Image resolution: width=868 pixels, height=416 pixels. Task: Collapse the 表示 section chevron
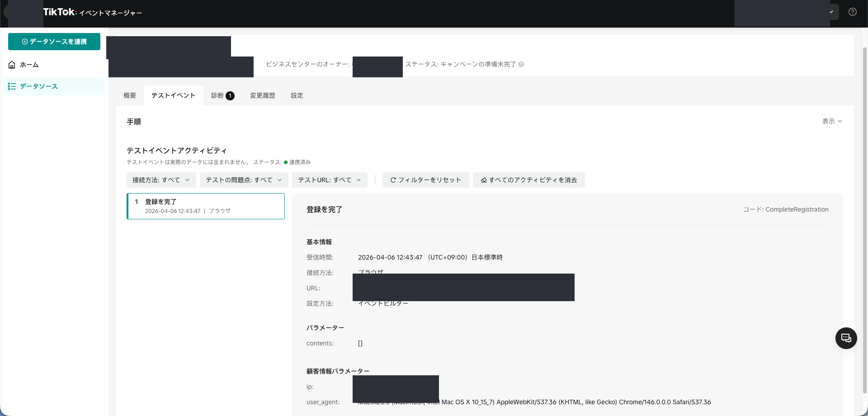(840, 121)
